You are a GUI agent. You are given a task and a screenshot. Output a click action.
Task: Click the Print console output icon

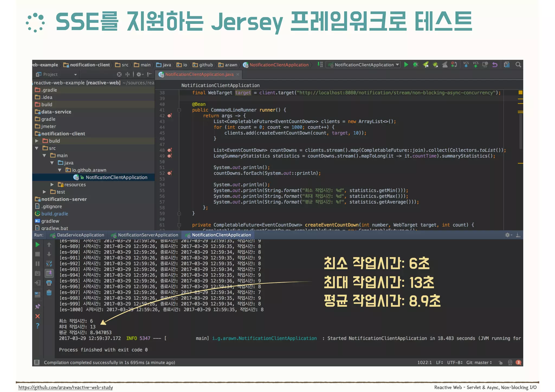click(49, 283)
